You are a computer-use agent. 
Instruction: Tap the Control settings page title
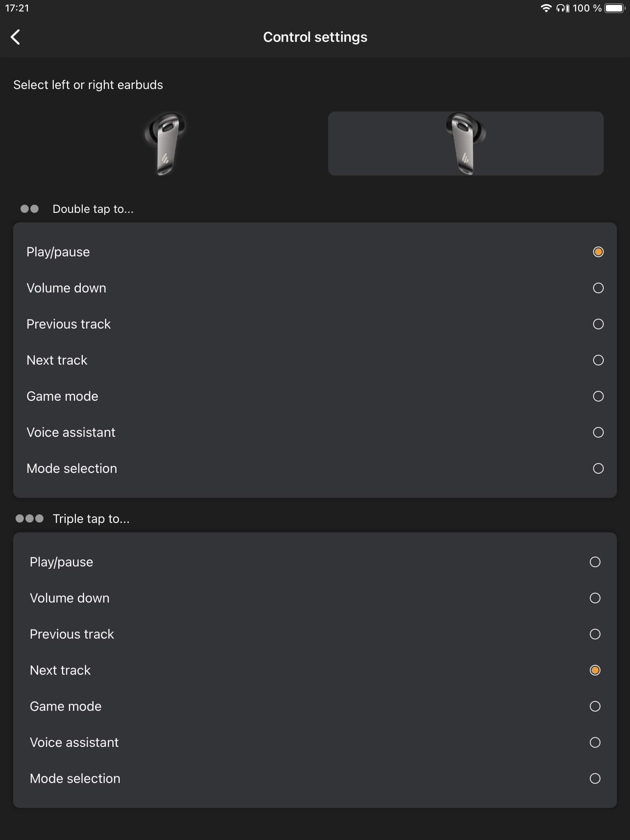click(x=315, y=37)
